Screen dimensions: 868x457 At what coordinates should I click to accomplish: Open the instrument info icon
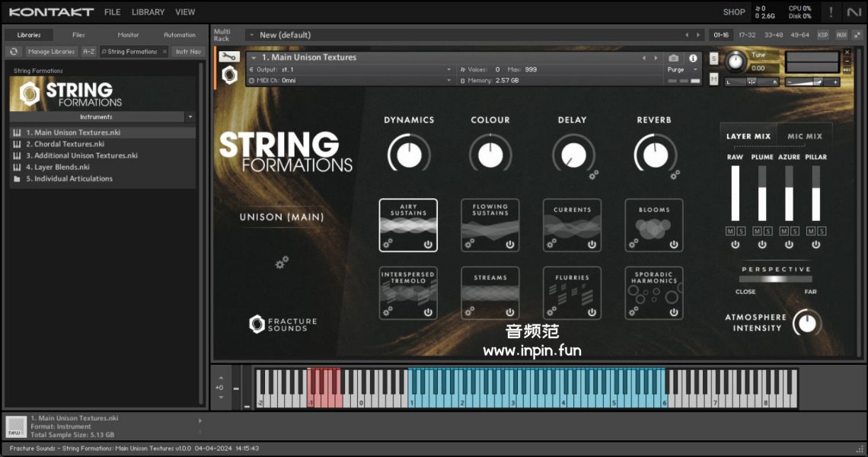tap(693, 58)
